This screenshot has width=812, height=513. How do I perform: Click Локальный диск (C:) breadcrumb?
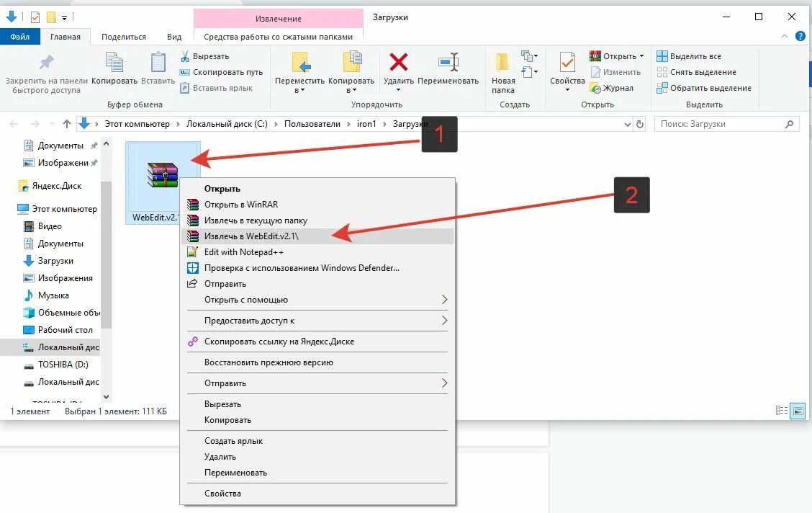click(x=227, y=124)
